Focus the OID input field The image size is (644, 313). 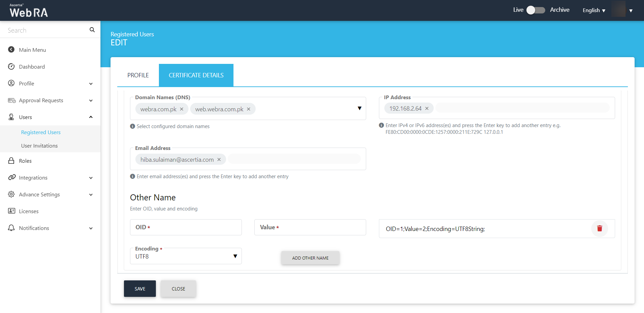click(x=186, y=227)
